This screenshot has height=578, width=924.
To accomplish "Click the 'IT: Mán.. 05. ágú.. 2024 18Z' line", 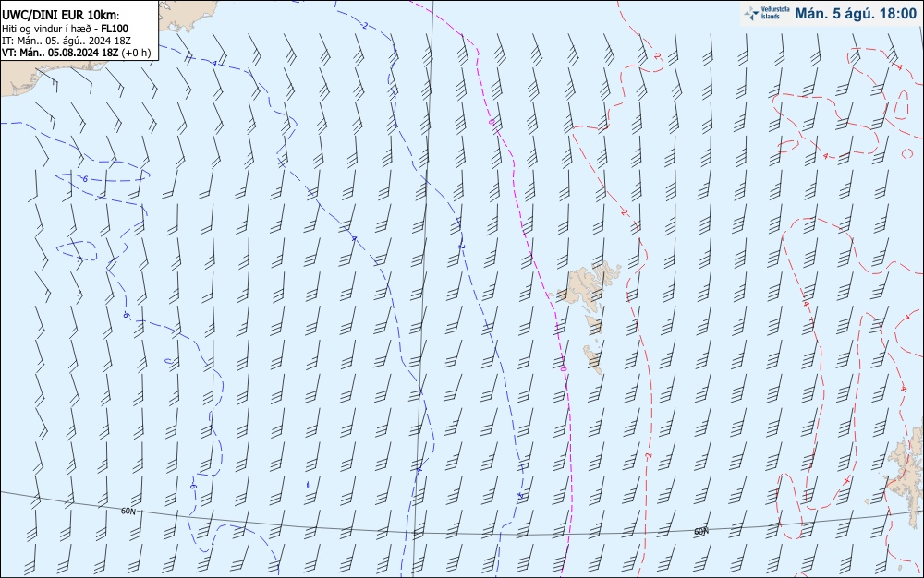I will point(66,41).
